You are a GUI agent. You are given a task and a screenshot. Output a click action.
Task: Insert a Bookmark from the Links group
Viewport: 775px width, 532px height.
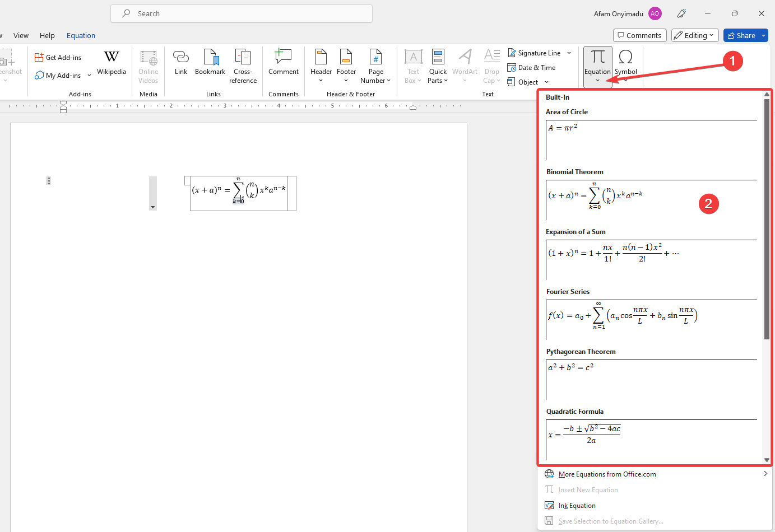tap(210, 63)
